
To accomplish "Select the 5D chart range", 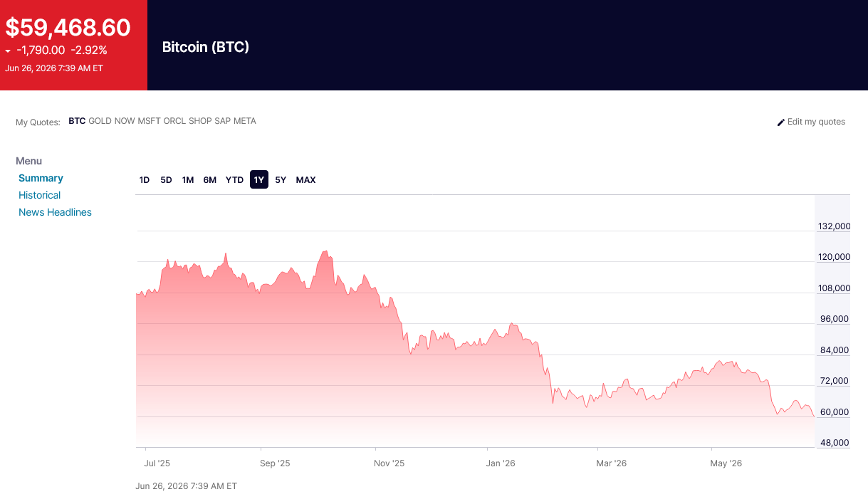I will [x=166, y=180].
